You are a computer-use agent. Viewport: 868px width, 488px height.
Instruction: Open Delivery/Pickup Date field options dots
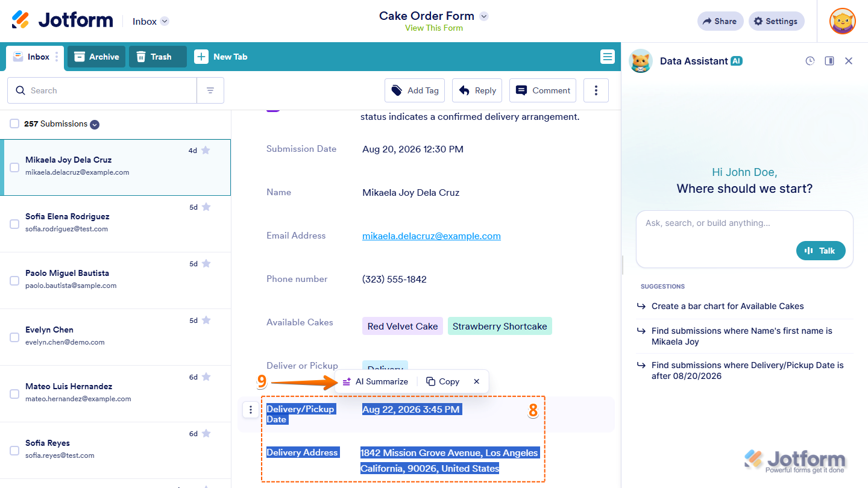(251, 410)
